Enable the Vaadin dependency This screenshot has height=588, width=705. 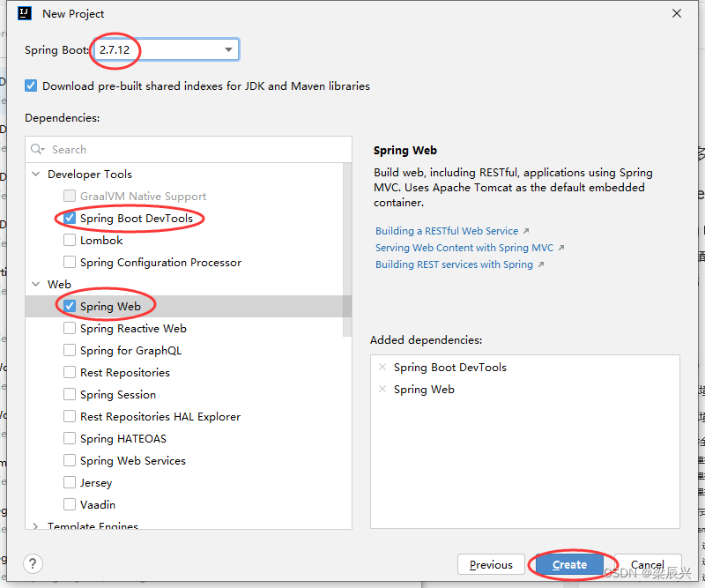(70, 505)
